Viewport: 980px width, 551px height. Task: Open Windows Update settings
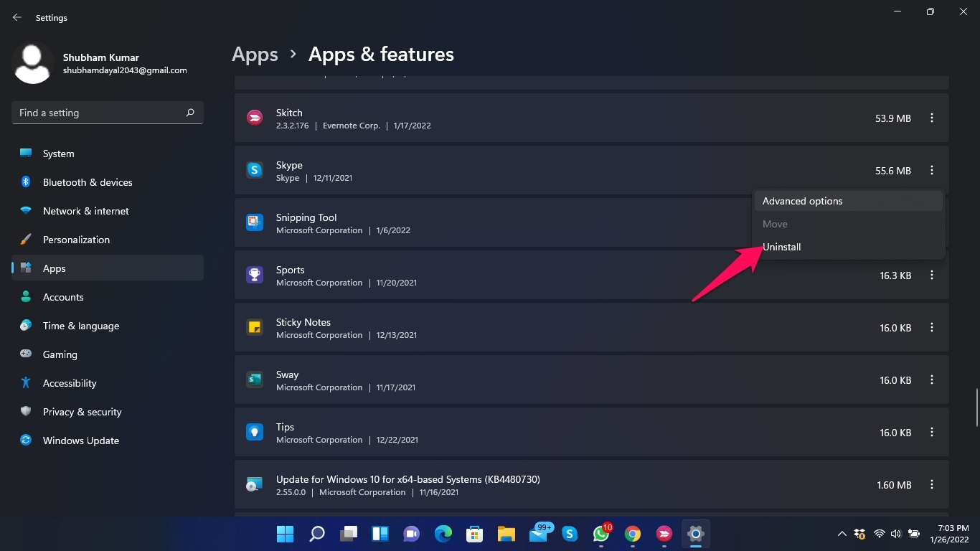tap(80, 440)
